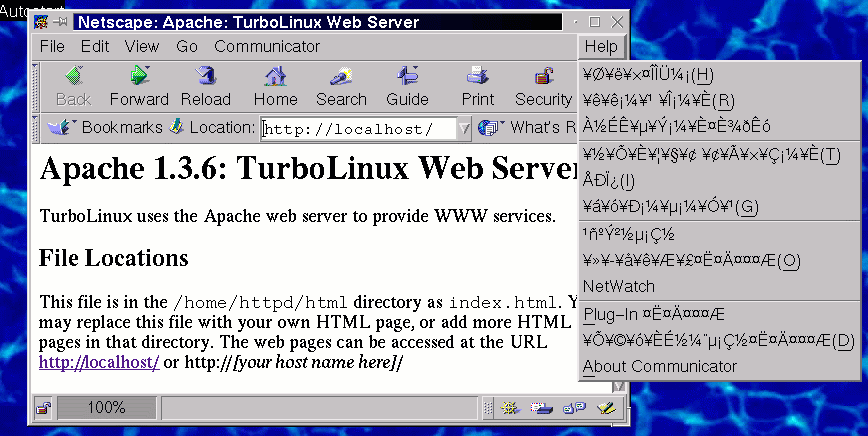Viewport: 868px width, 436px height.
Task: Select the Help item marked (G)
Action: 719,207
